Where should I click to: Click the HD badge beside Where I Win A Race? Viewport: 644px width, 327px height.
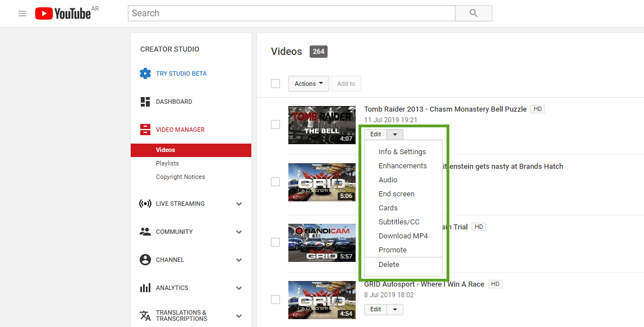[495, 284]
